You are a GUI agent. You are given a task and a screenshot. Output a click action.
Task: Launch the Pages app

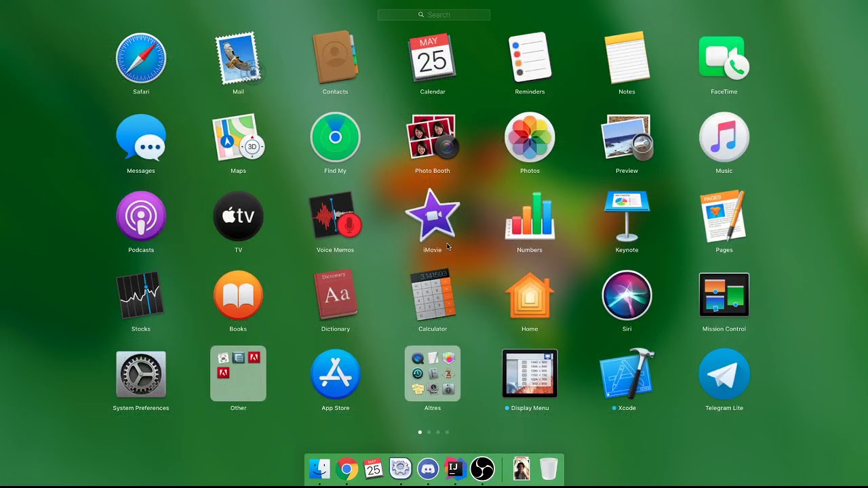point(724,217)
